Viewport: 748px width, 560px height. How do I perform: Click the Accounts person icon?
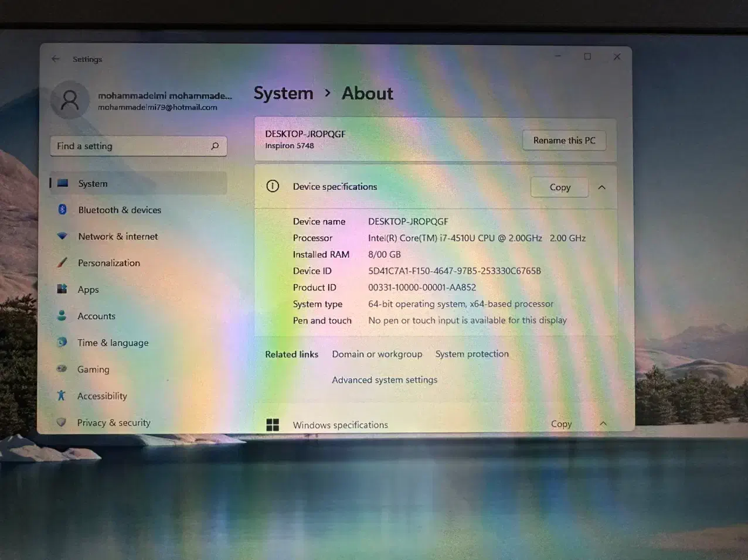coord(62,315)
